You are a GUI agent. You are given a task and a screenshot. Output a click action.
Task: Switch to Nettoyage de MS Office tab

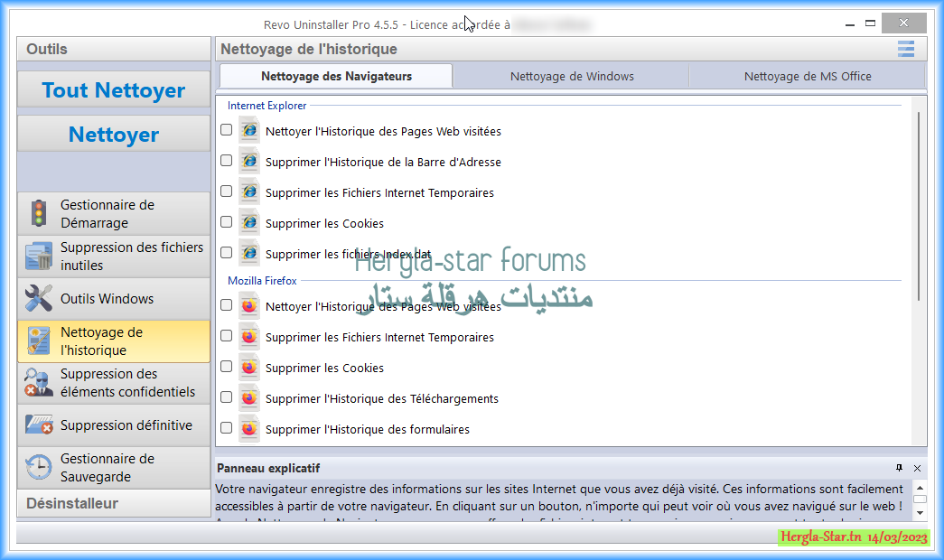pyautogui.click(x=808, y=77)
